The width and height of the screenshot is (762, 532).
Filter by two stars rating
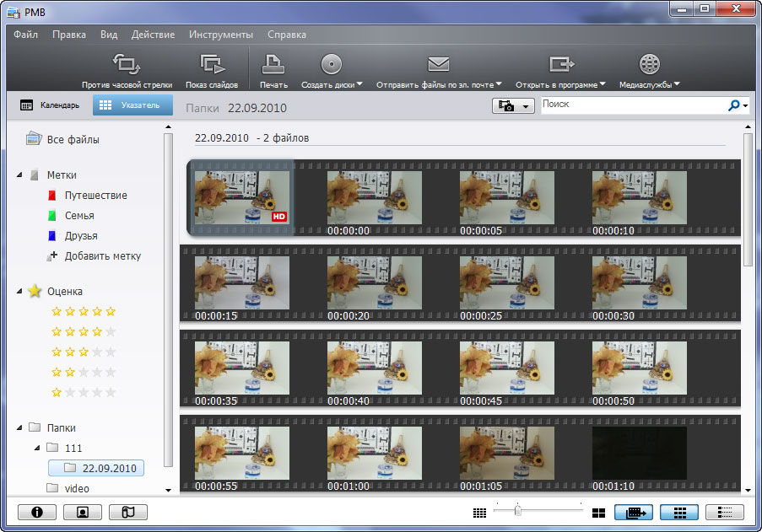coord(84,373)
